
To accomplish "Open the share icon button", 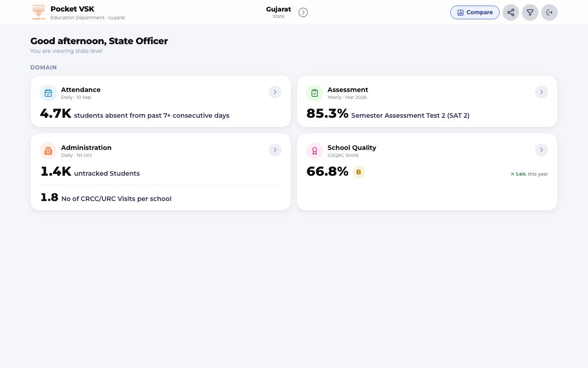I will point(511,12).
